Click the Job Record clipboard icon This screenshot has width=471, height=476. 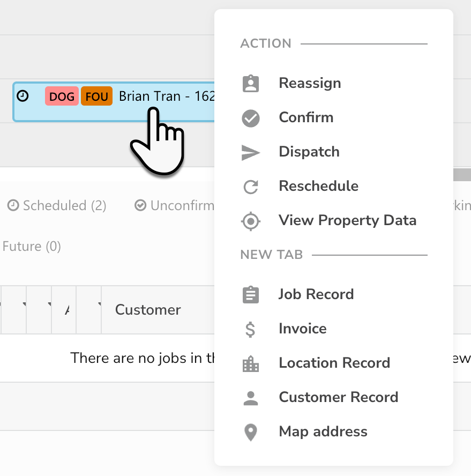(x=251, y=294)
